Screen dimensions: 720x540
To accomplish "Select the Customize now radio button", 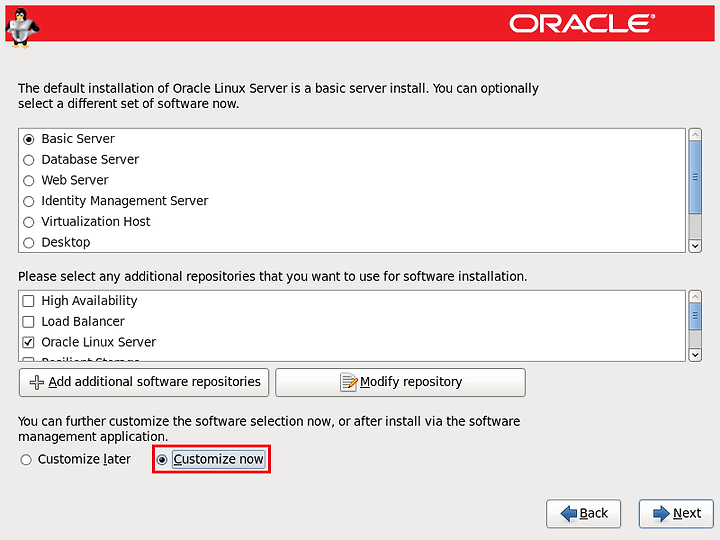I will tap(162, 459).
